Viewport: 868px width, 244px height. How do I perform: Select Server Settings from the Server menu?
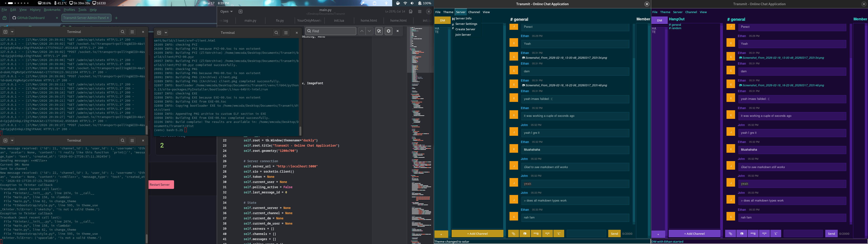click(466, 24)
